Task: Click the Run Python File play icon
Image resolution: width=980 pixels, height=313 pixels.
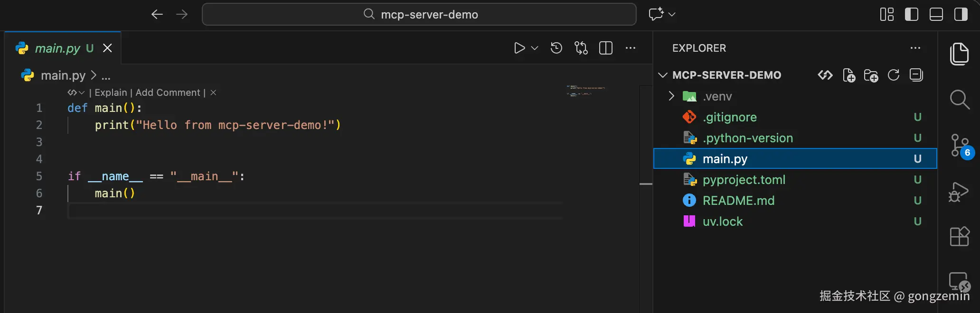Action: click(x=519, y=48)
